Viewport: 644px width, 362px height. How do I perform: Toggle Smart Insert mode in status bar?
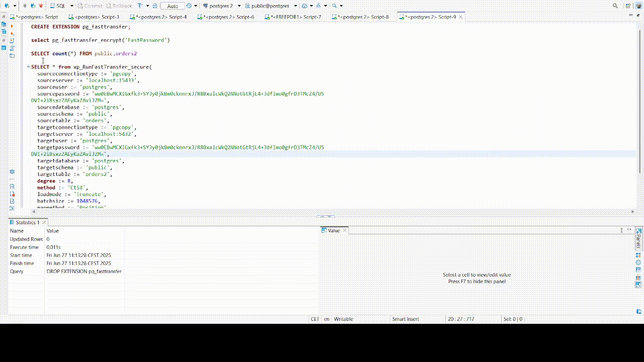(x=406, y=319)
